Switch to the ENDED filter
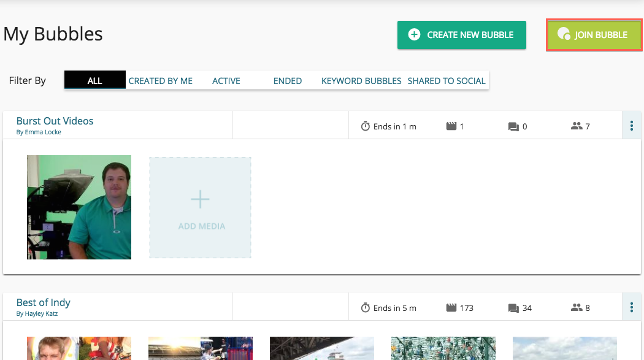 tap(288, 80)
